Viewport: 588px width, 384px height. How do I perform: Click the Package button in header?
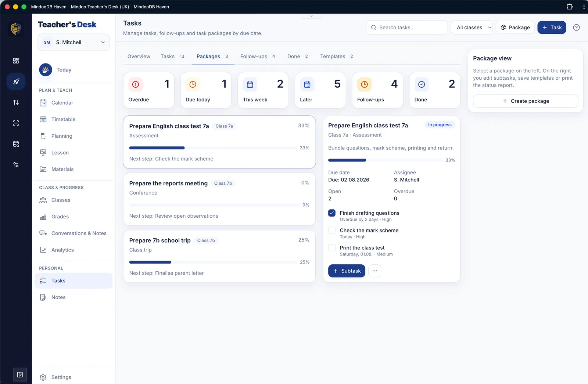(x=515, y=28)
